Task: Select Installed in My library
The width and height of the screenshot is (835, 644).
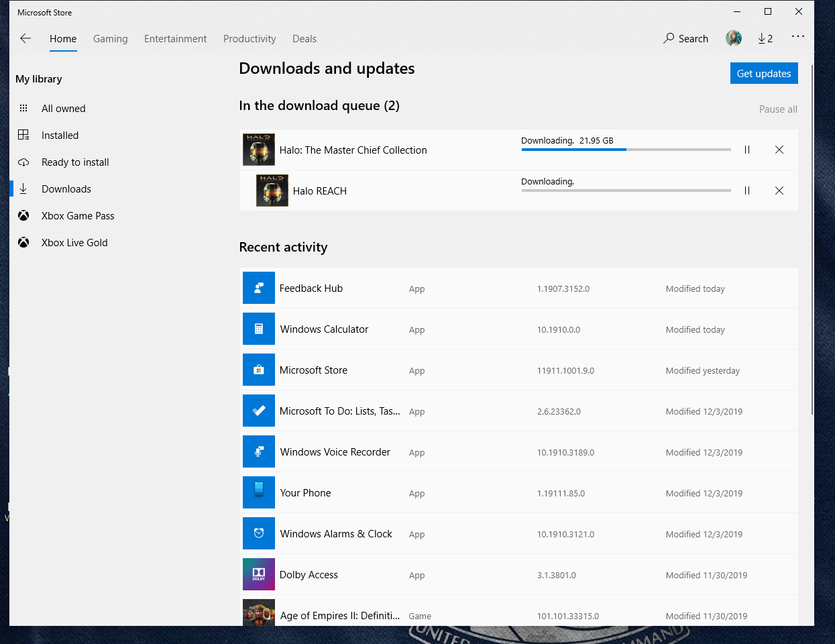Action: 60,136
